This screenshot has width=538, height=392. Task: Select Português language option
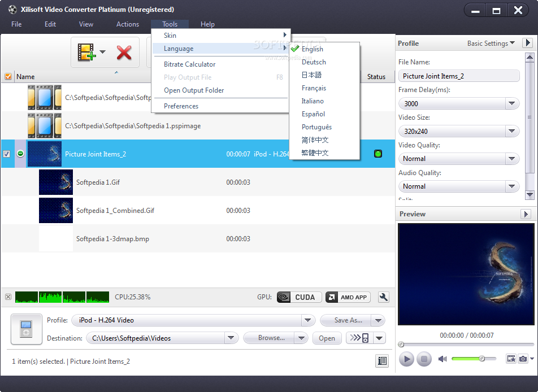pyautogui.click(x=324, y=127)
